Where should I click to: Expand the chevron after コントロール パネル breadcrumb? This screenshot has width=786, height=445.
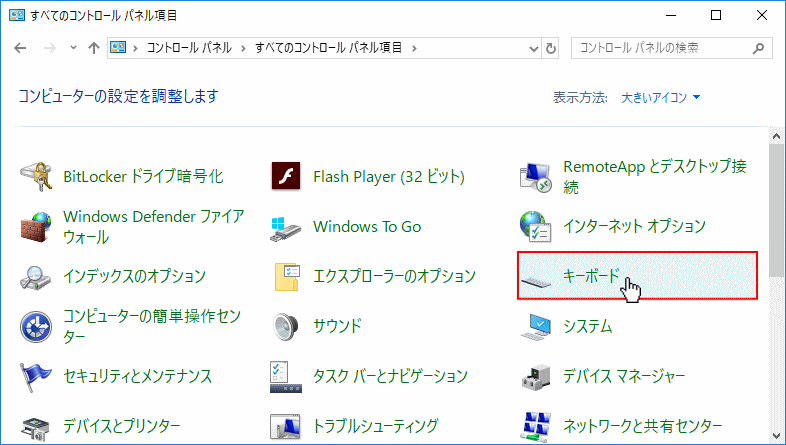click(x=243, y=48)
